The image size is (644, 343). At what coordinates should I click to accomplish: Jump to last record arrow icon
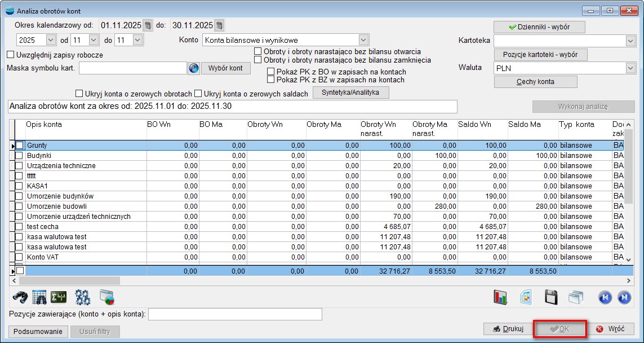[624, 297]
